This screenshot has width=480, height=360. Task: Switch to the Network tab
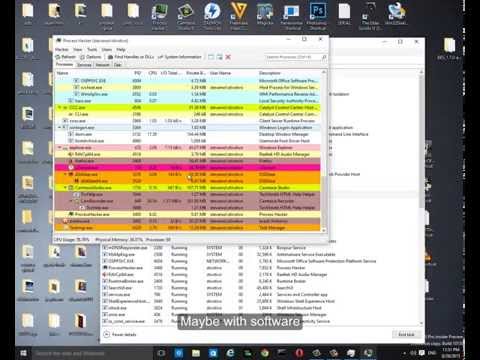(102, 65)
